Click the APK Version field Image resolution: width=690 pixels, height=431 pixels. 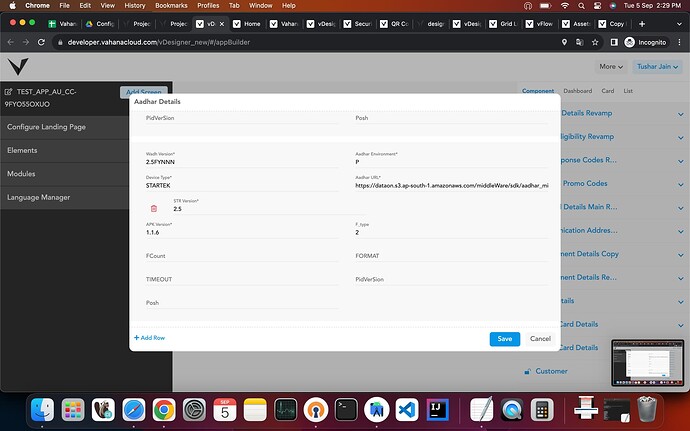click(242, 229)
